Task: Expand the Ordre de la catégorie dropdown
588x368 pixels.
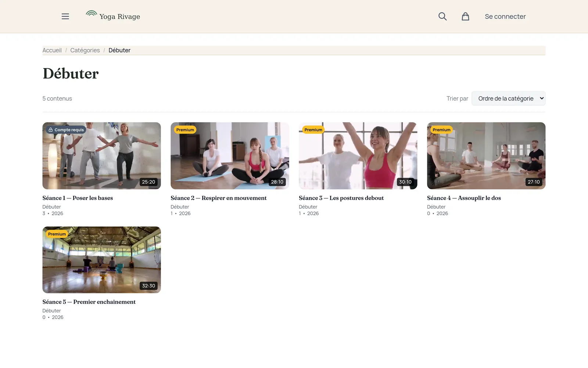Action: pyautogui.click(x=509, y=98)
